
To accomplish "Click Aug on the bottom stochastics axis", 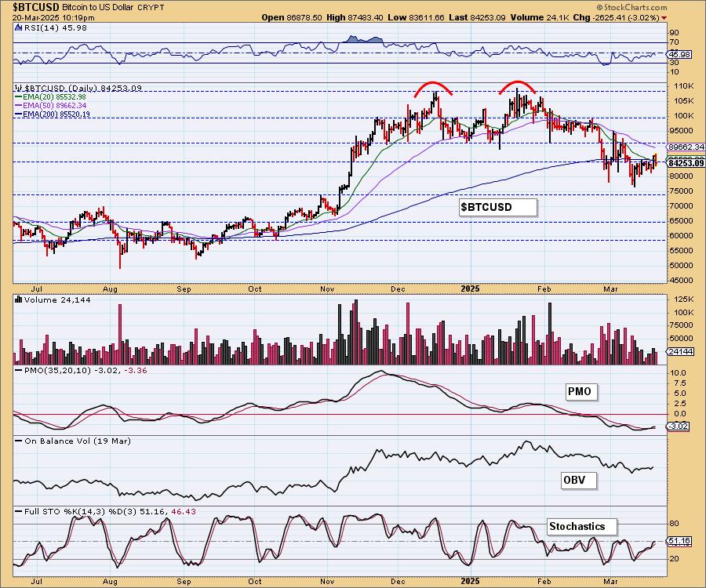I will (110, 581).
